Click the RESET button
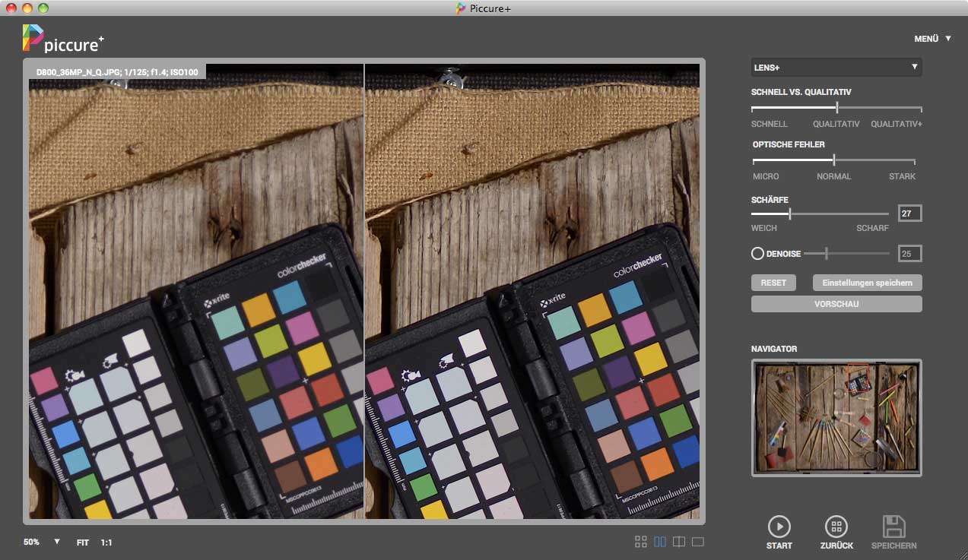Screen dimensions: 968x560 (x=773, y=283)
